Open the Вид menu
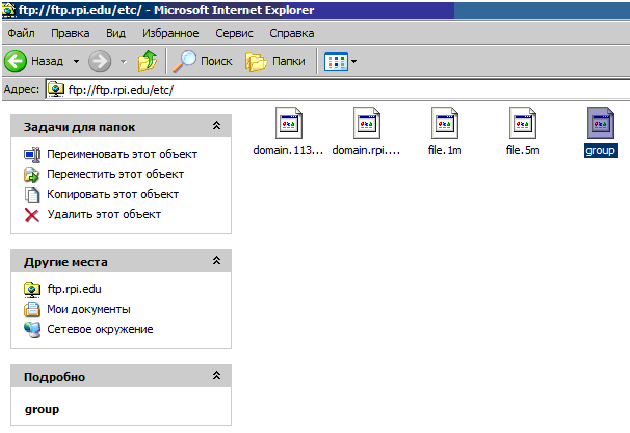Viewport: 630px width, 433px height. 116,33
